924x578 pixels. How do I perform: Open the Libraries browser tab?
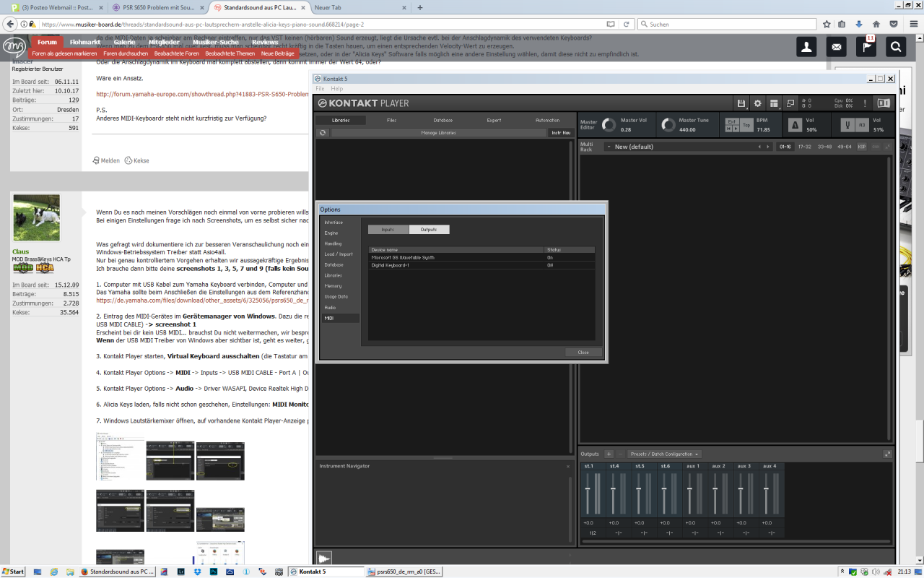click(341, 121)
